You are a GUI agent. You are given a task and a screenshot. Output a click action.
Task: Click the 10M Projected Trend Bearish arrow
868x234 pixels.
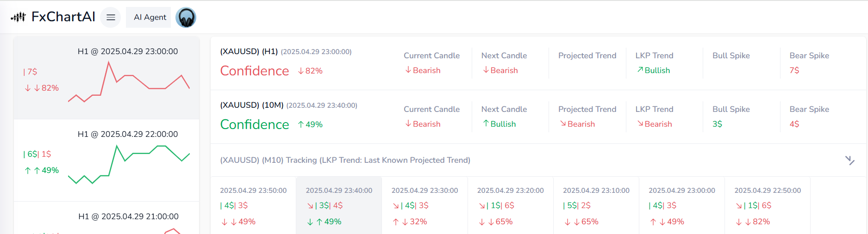[563, 123]
